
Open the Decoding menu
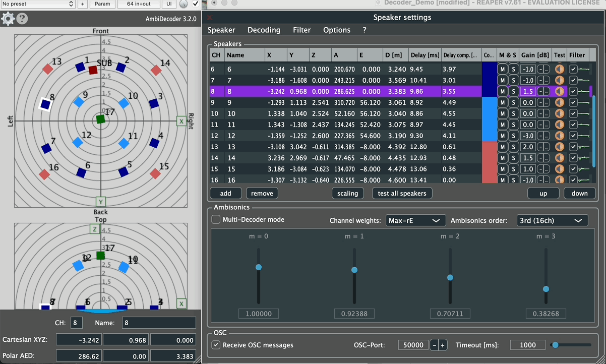[264, 30]
